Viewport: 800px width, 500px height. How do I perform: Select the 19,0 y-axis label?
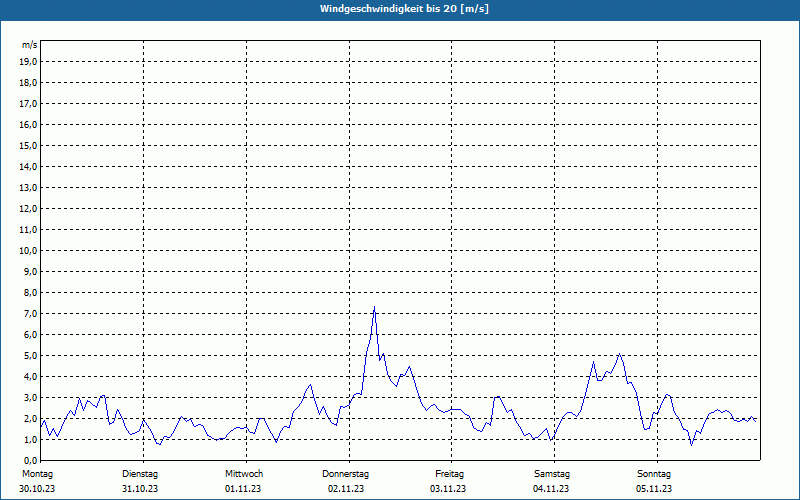[x=29, y=62]
